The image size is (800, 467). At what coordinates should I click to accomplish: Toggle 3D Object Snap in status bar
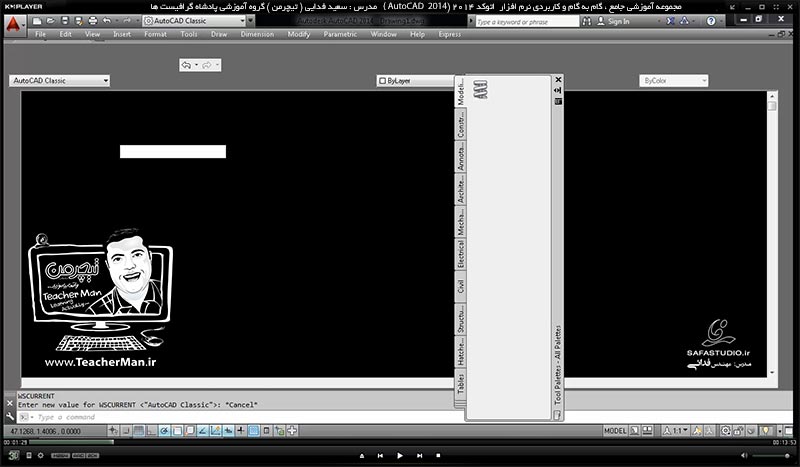pos(190,431)
